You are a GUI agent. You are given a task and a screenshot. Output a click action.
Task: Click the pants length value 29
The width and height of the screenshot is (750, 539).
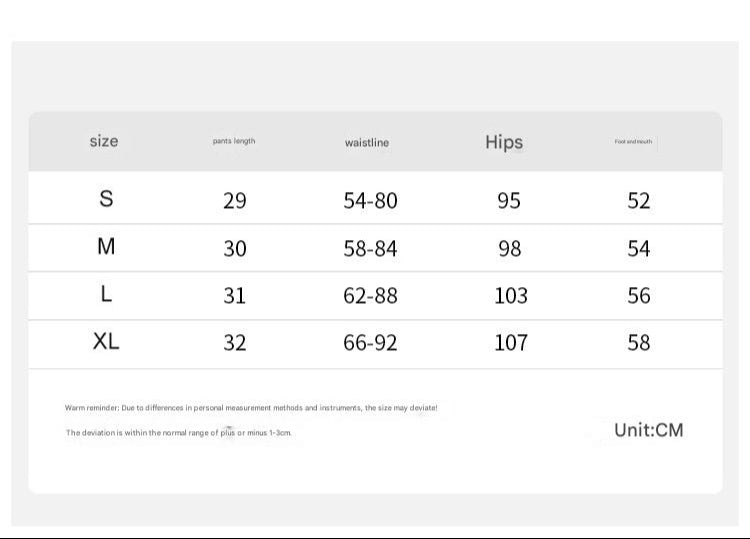point(235,201)
